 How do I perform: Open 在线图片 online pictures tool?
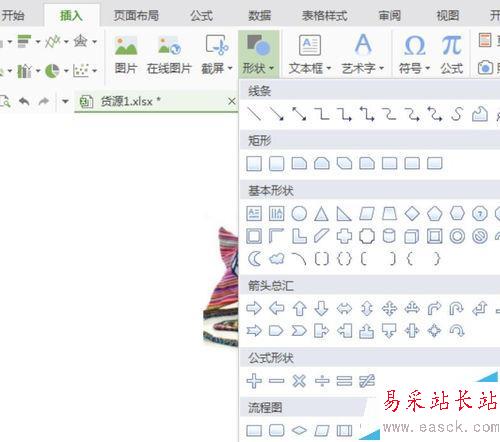(169, 55)
